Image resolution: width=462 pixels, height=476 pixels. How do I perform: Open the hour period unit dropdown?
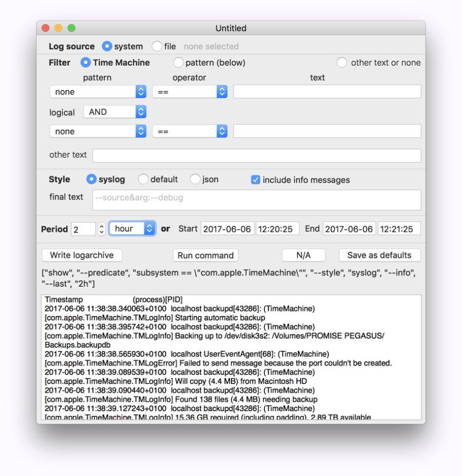132,228
